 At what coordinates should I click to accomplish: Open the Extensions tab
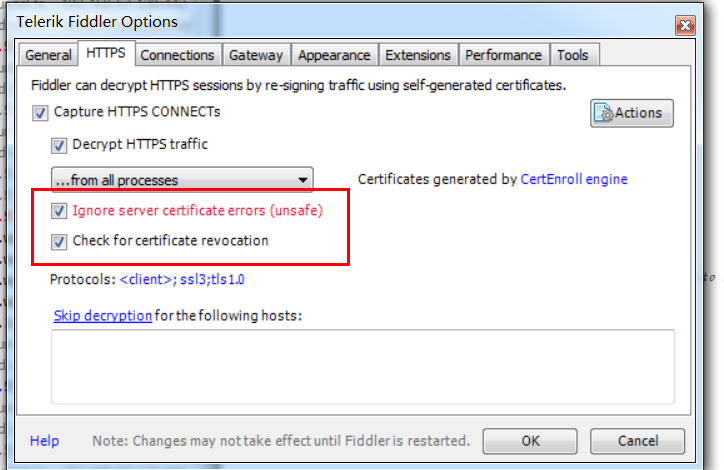pos(418,55)
